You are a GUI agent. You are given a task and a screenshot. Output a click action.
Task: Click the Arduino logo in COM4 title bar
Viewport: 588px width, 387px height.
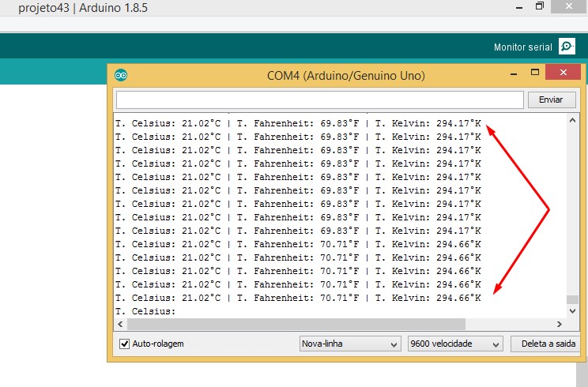[121, 75]
